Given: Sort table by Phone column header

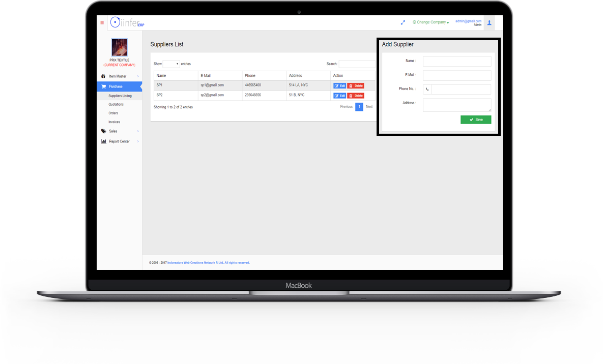Looking at the screenshot, I should click(264, 76).
